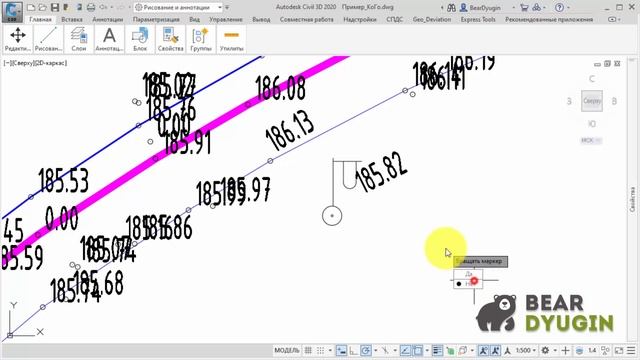640x360 pixels.
Task: Select the Управление ribbon tab
Action: [226, 19]
